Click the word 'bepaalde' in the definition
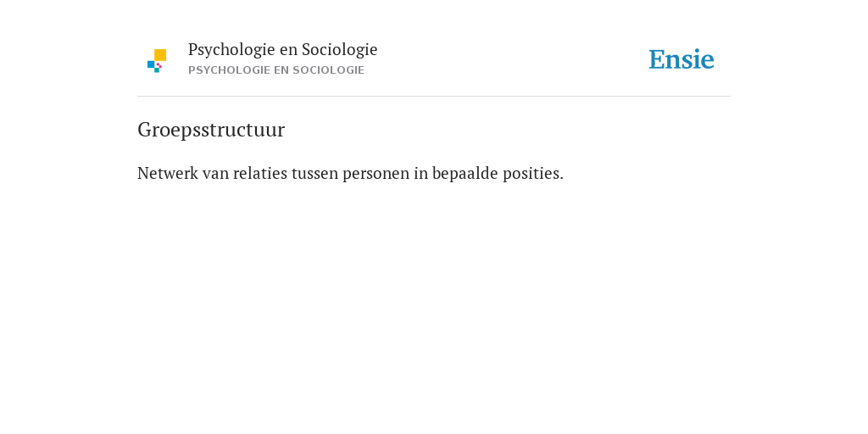 tap(465, 175)
